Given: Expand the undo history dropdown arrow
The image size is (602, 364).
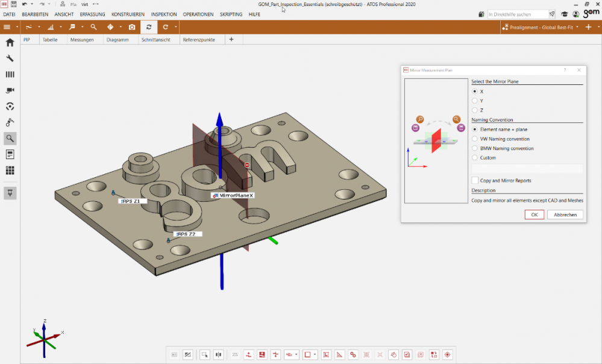Looking at the screenshot, I should (33, 4).
